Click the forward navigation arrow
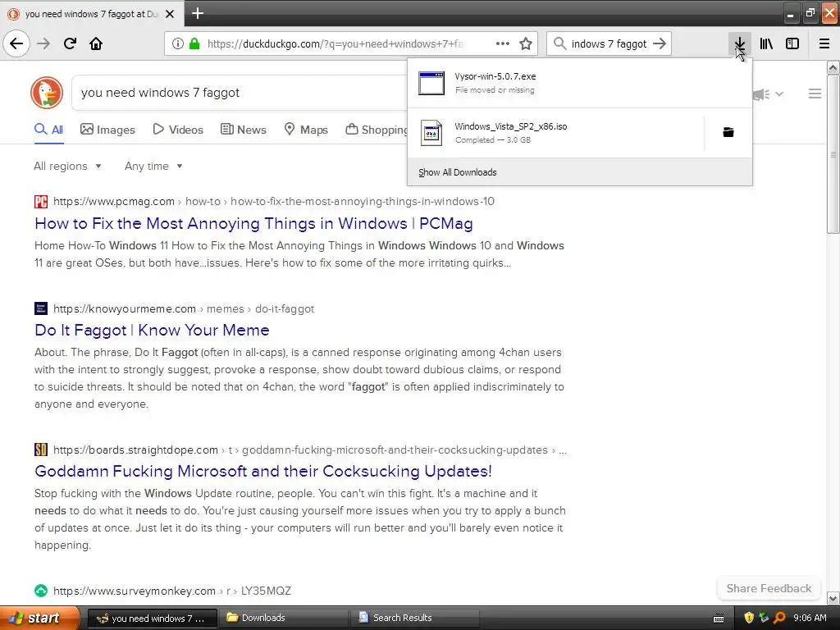The image size is (840, 630). pos(43,43)
